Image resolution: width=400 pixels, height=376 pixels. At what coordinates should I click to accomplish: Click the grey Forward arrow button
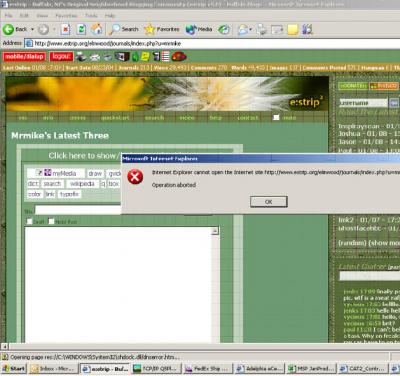point(43,29)
